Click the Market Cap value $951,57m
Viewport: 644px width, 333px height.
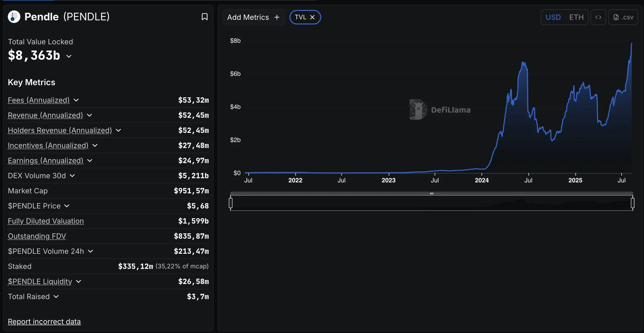(x=191, y=191)
